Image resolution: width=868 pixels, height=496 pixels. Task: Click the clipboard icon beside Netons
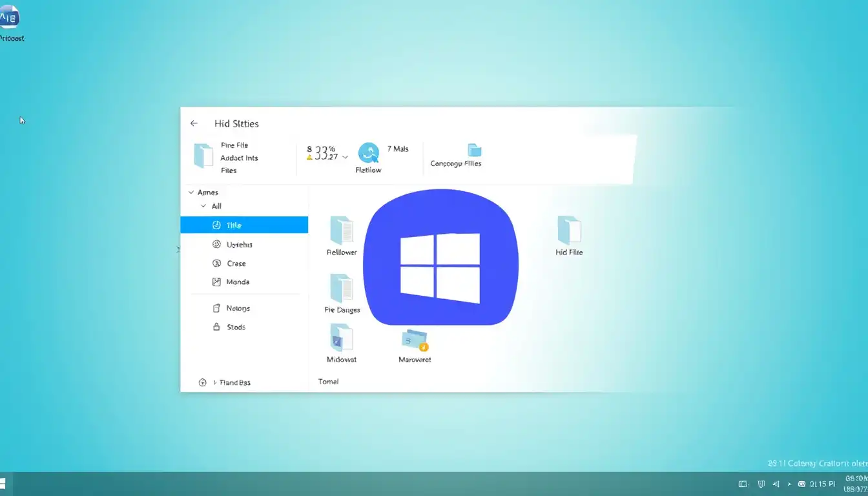216,309
